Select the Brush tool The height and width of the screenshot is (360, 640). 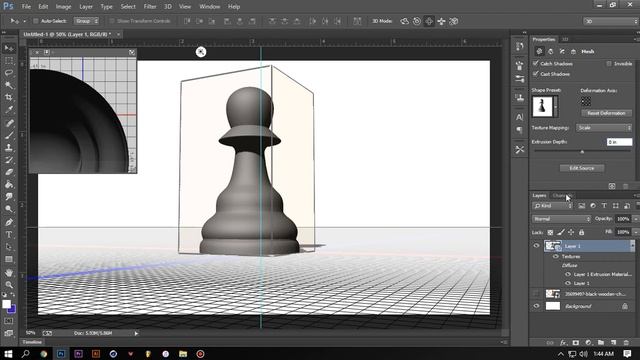9,135
